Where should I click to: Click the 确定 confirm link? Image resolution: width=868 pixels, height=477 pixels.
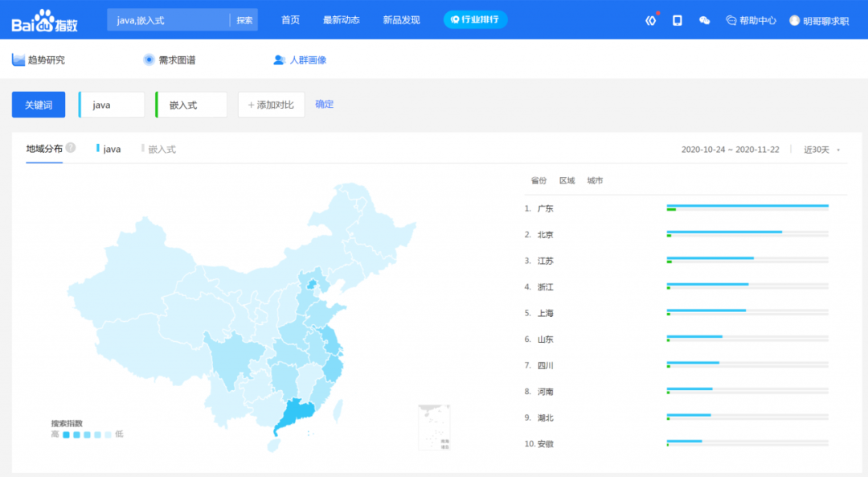coord(325,104)
